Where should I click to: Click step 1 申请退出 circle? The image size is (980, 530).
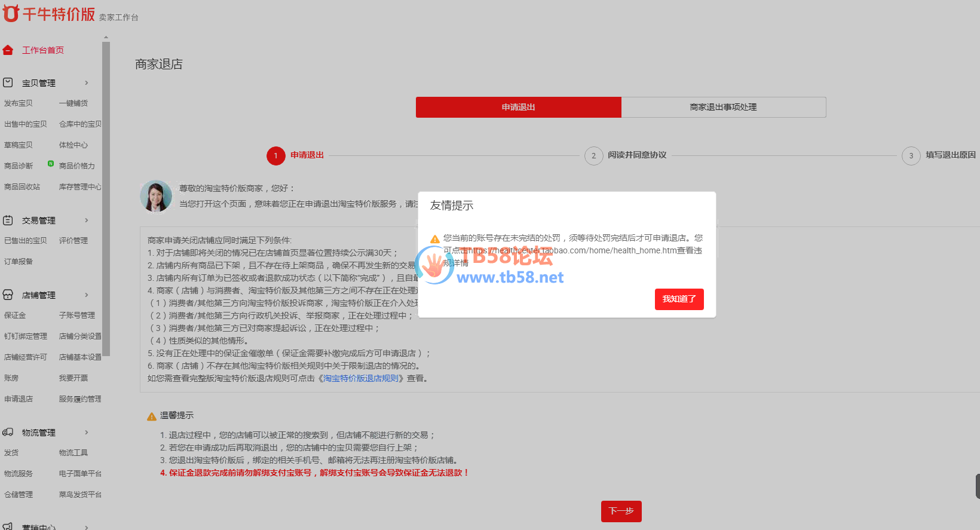click(276, 155)
